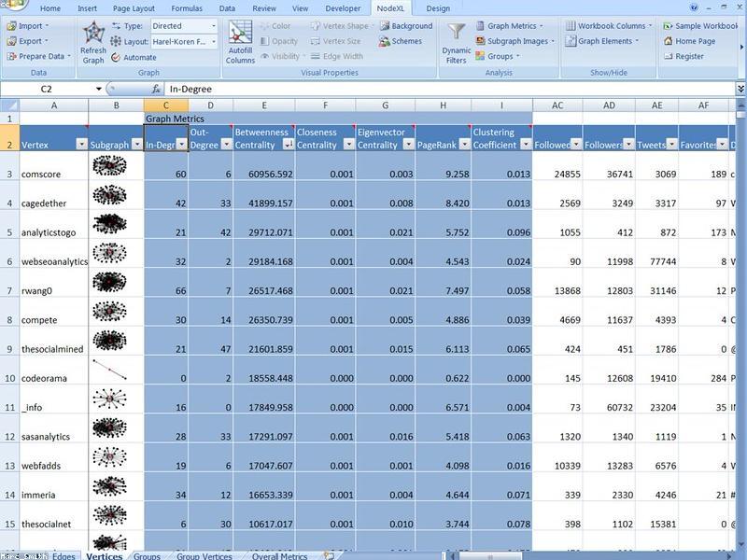Switch to the Developer ribbon tab
Image resolution: width=747 pixels, height=560 pixels.
tap(343, 8)
